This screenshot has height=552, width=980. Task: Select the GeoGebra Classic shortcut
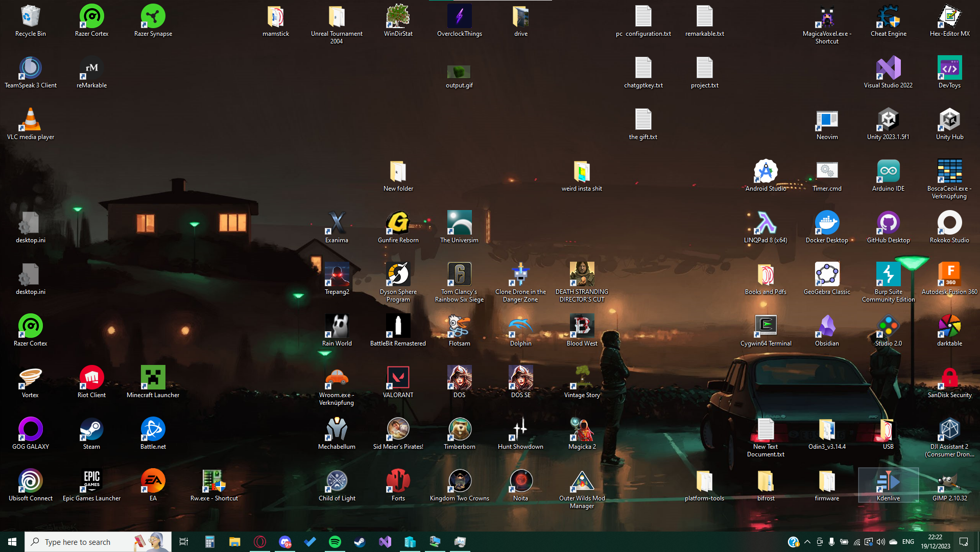pyautogui.click(x=827, y=279)
